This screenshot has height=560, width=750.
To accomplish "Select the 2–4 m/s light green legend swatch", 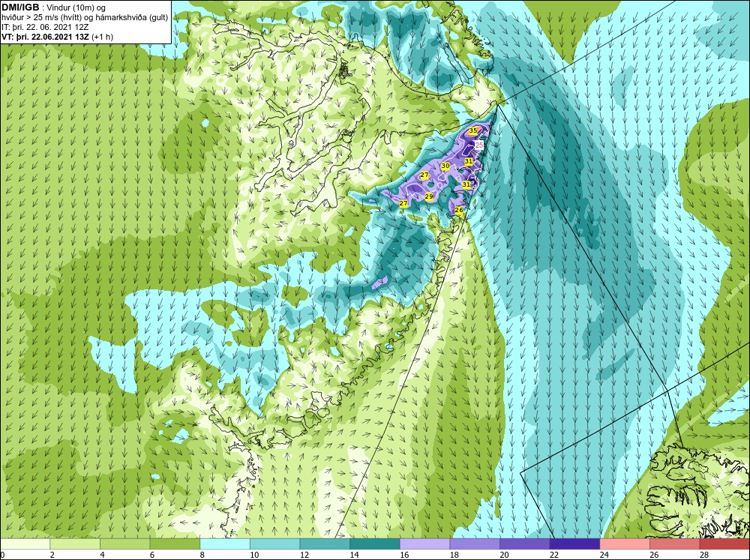I will (x=74, y=544).
